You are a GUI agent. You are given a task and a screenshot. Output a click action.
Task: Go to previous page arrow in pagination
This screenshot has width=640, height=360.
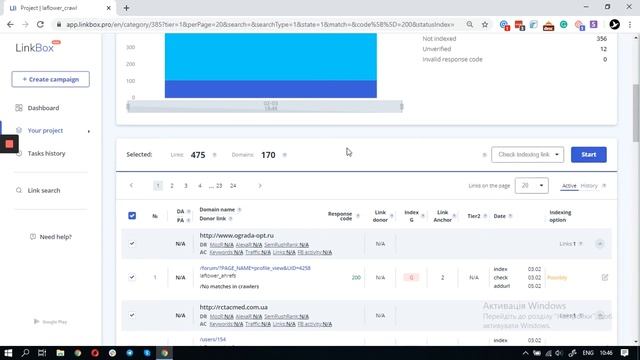pyautogui.click(x=131, y=186)
